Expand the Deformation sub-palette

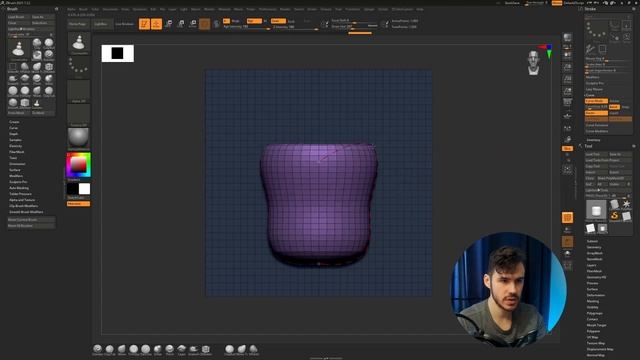596,295
